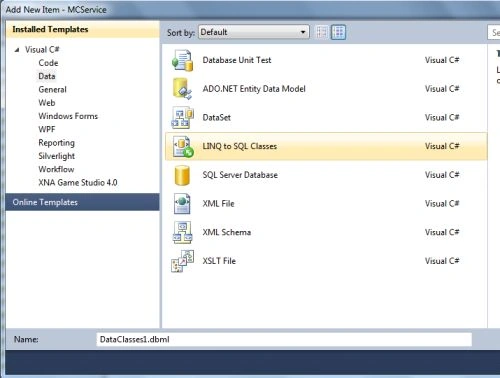Click Visual C# label in XSLT File row
The height and width of the screenshot is (378, 500).
[x=442, y=261]
